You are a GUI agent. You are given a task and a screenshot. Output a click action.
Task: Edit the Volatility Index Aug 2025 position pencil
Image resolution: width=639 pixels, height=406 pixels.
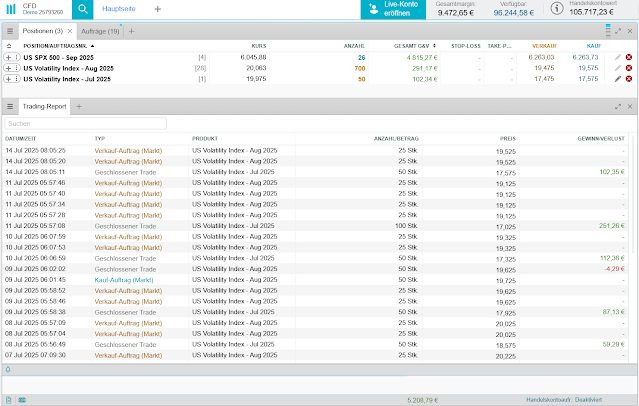[618, 68]
